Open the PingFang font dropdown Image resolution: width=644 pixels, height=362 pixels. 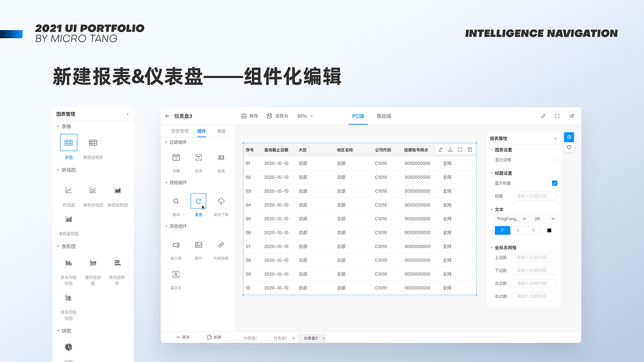point(511,219)
